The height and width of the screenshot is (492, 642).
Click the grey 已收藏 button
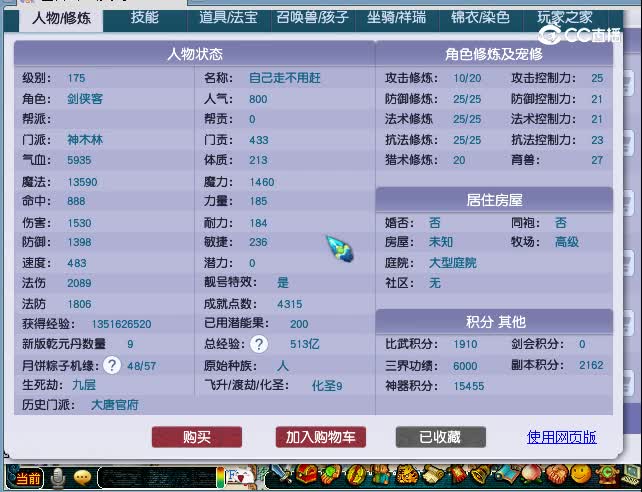click(441, 437)
